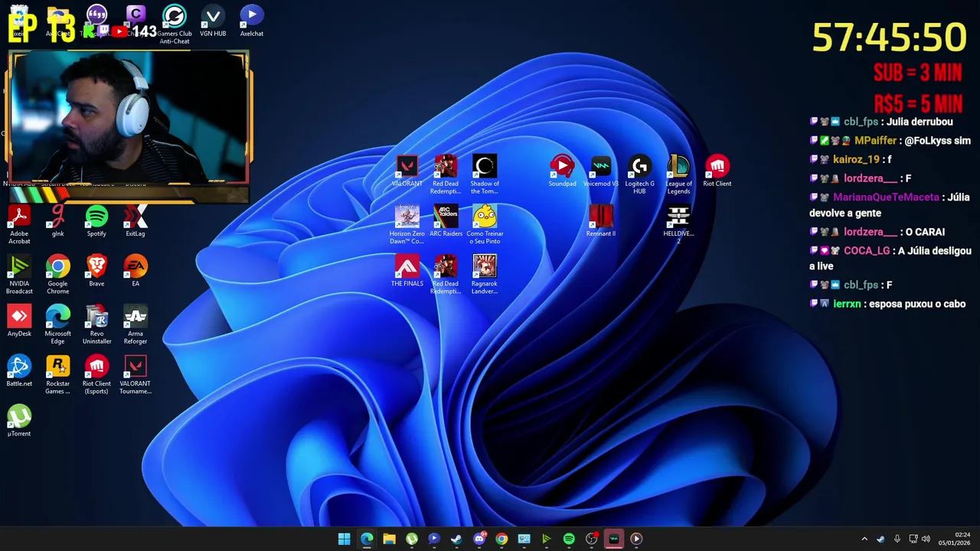Open Horizon Zero Dawn shortcut
Image resolution: width=980 pixels, height=551 pixels.
tap(407, 225)
